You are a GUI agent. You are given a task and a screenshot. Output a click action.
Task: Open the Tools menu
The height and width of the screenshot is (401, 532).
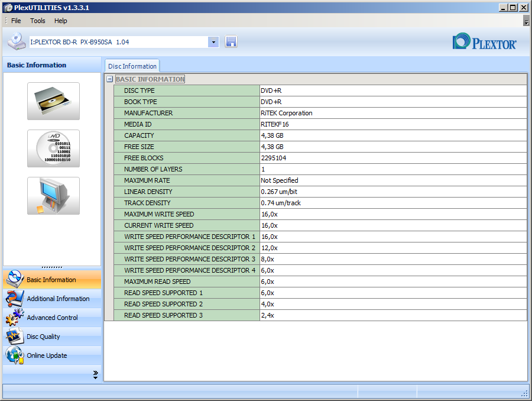click(x=37, y=21)
